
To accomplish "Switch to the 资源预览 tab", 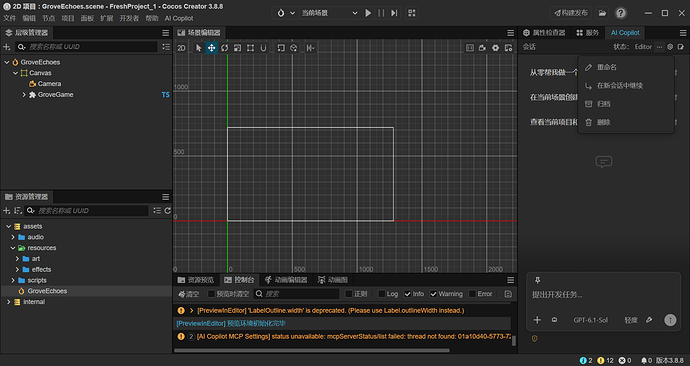I will (x=196, y=280).
